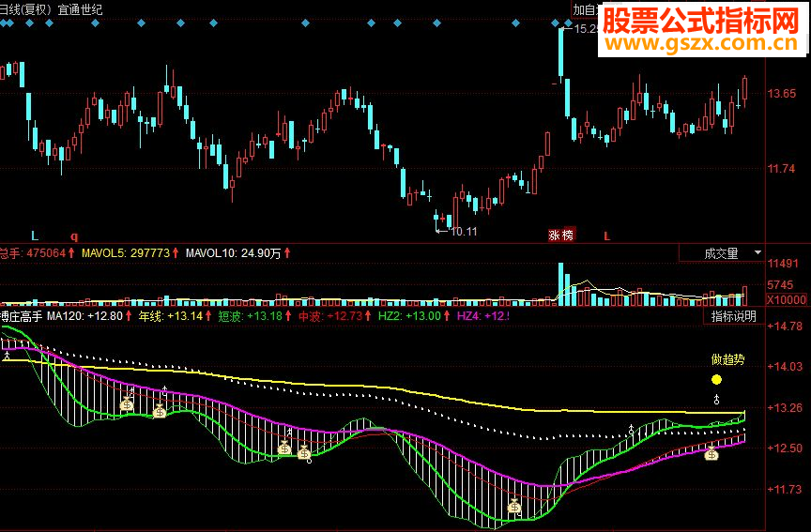Click the 5745 volume axis label
This screenshot has width=811, height=532.
pyautogui.click(x=780, y=285)
